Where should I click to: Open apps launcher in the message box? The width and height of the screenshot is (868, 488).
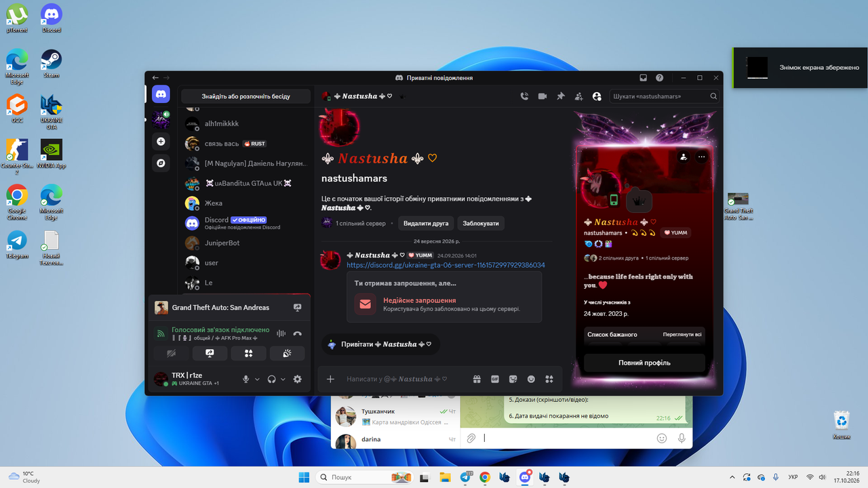tap(549, 380)
